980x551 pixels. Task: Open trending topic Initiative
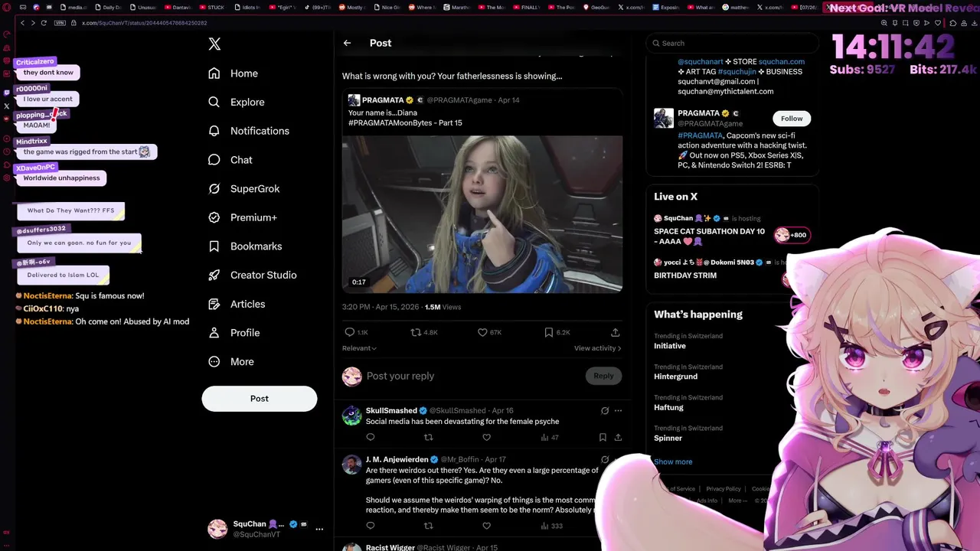point(670,346)
